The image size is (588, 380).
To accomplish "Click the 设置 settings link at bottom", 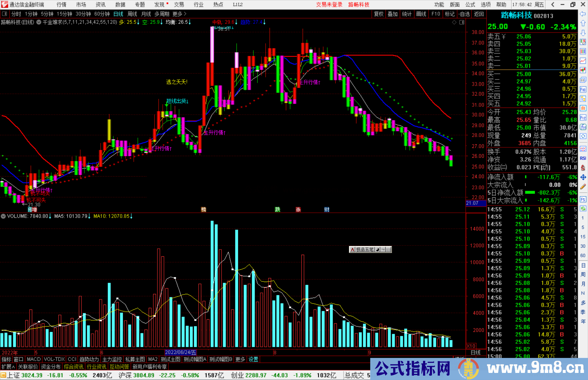I will pyautogui.click(x=253, y=359).
